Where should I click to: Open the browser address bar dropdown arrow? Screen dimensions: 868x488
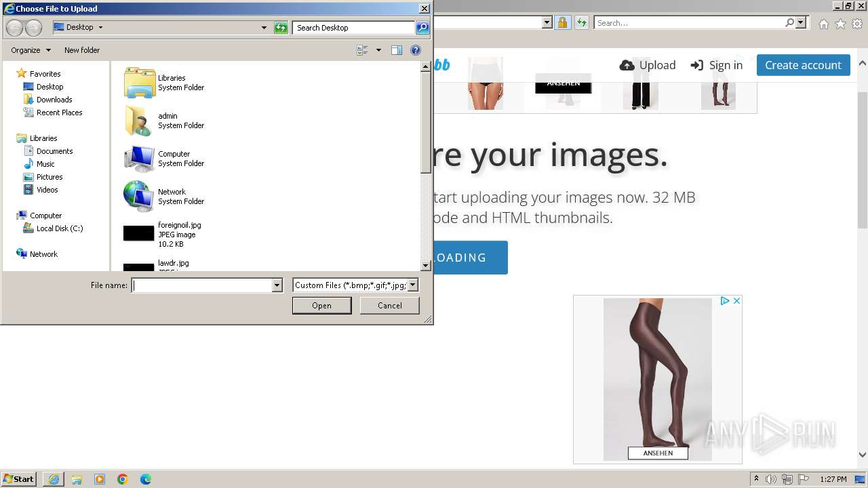pyautogui.click(x=547, y=22)
